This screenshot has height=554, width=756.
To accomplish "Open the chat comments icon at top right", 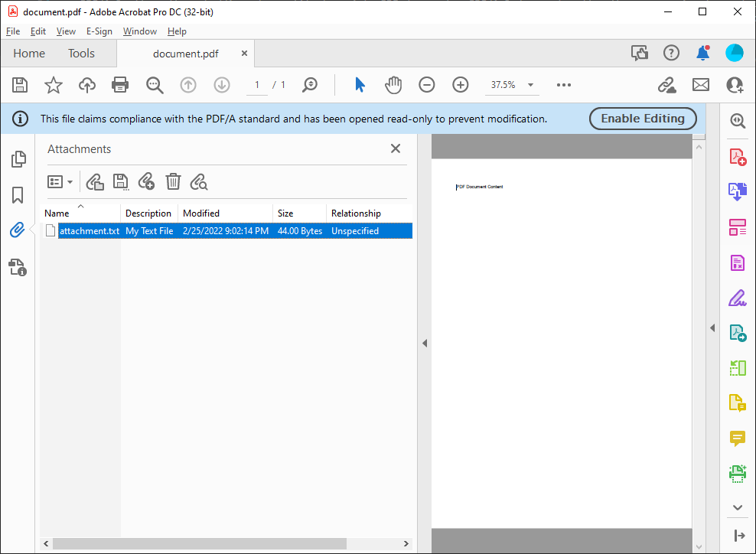I will pos(640,53).
